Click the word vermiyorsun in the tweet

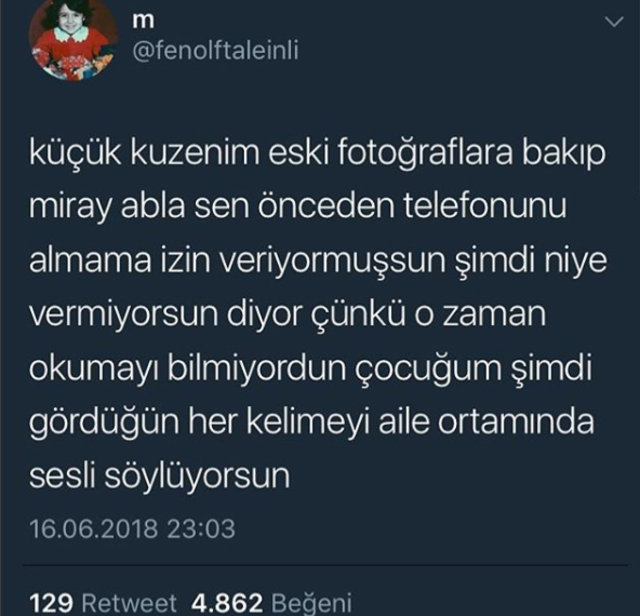(x=123, y=315)
